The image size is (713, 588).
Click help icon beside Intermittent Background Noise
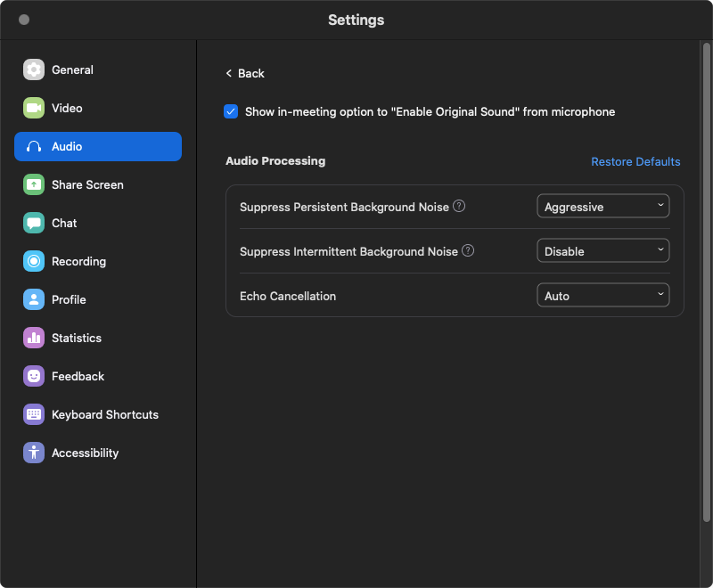tap(468, 251)
